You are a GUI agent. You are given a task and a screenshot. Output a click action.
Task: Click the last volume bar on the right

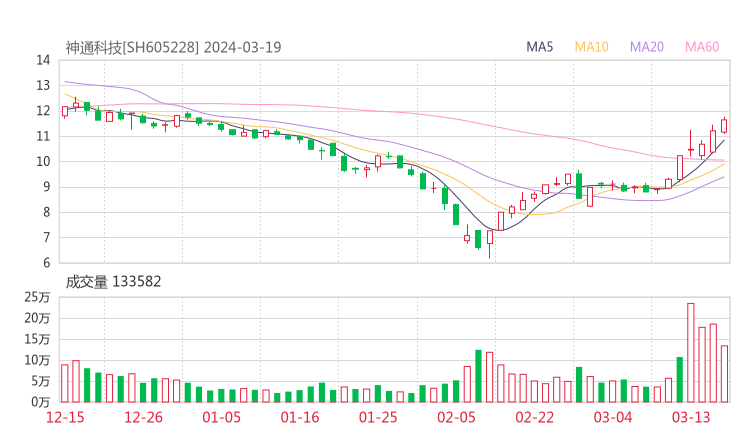(724, 374)
